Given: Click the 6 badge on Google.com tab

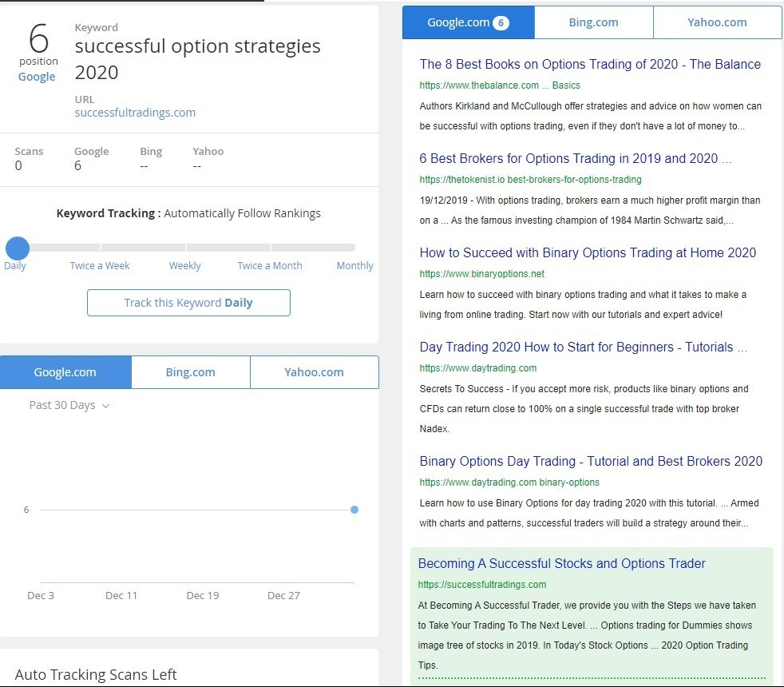Looking at the screenshot, I should 501,22.
